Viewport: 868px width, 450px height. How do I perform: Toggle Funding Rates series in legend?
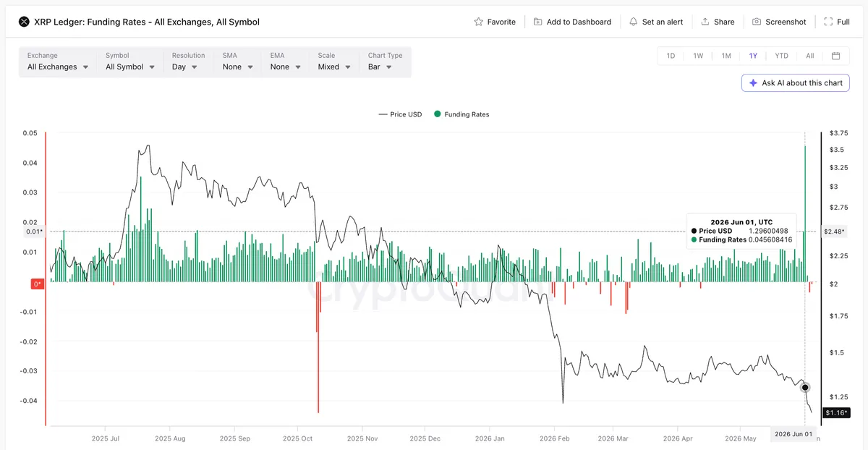point(461,114)
